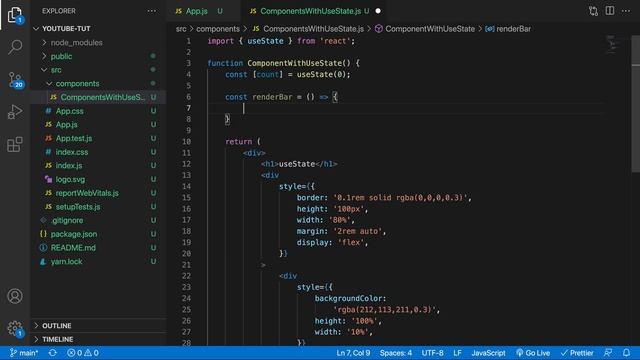
Task: Switch to the App.js editor tab
Action: (x=197, y=11)
